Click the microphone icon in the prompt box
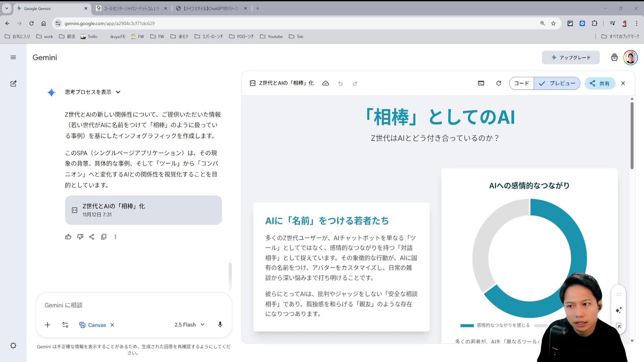Image resolution: width=644 pixels, height=362 pixels. tap(220, 325)
